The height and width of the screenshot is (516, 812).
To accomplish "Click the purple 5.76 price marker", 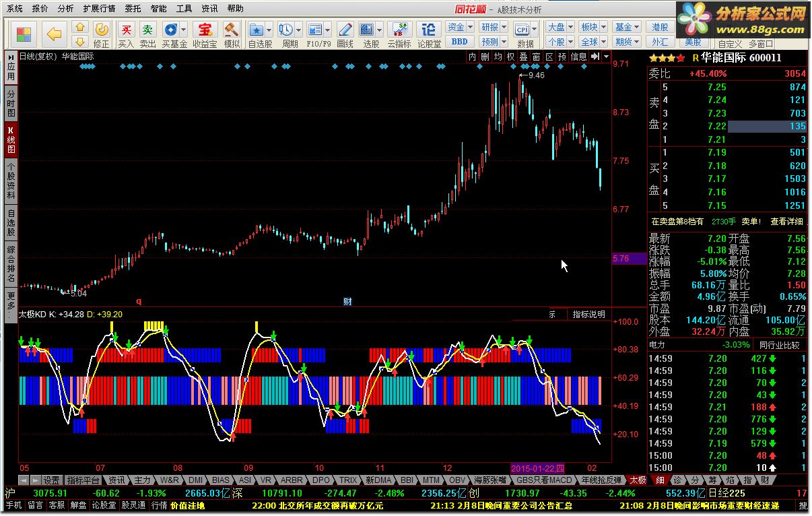I will (628, 259).
